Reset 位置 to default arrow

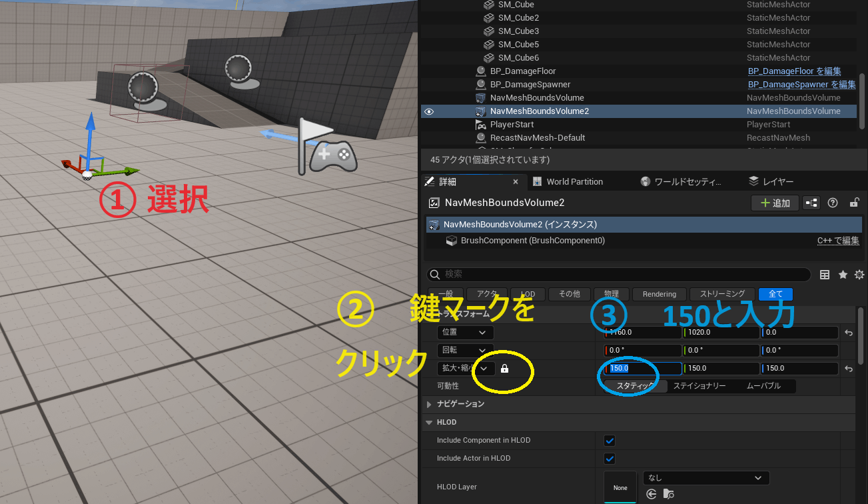[849, 333]
